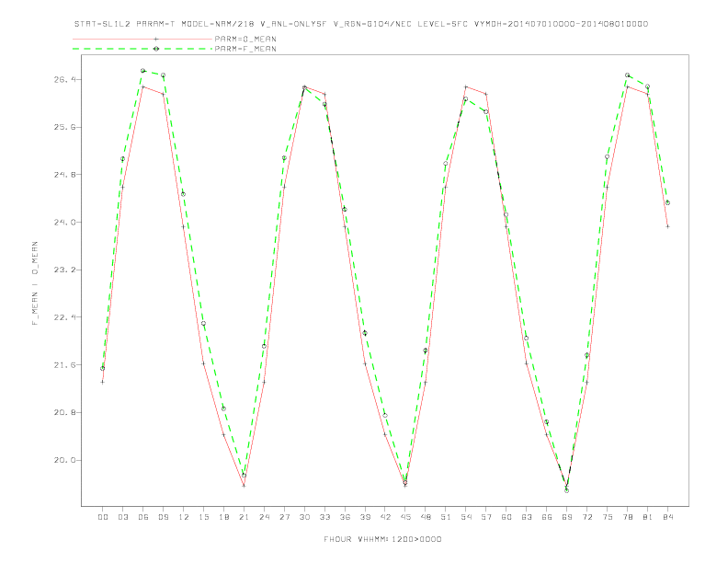Click the 72 forecast hour tick label
This screenshot has width=728, height=563.
586,517
